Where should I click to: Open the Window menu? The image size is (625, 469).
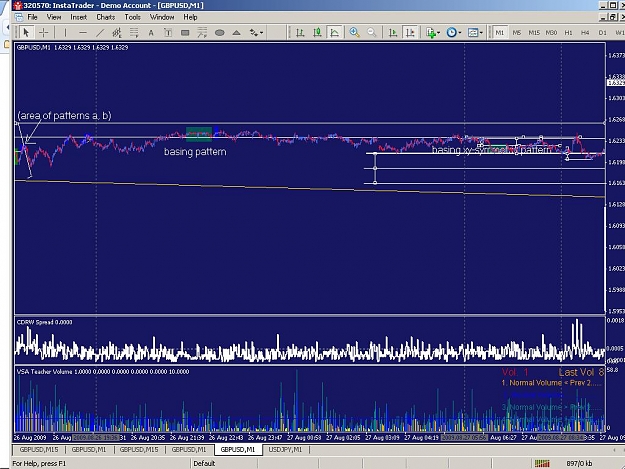(162, 17)
